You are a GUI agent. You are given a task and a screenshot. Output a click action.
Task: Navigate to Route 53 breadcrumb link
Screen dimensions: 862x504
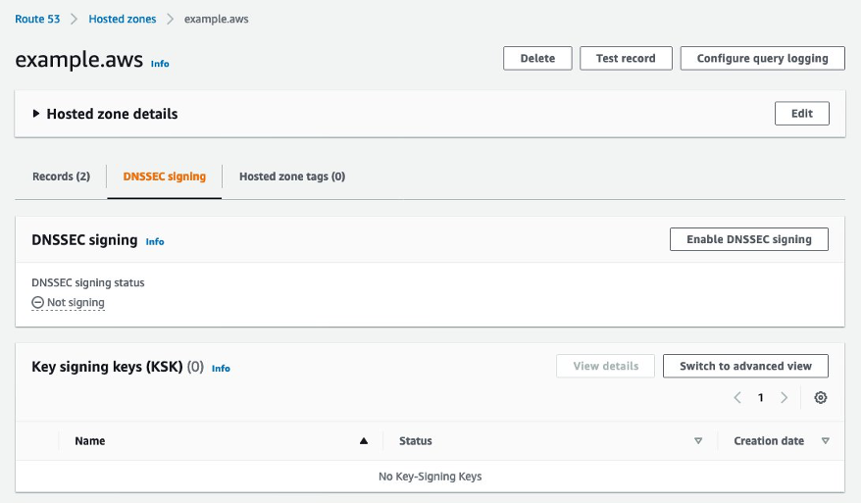37,19
